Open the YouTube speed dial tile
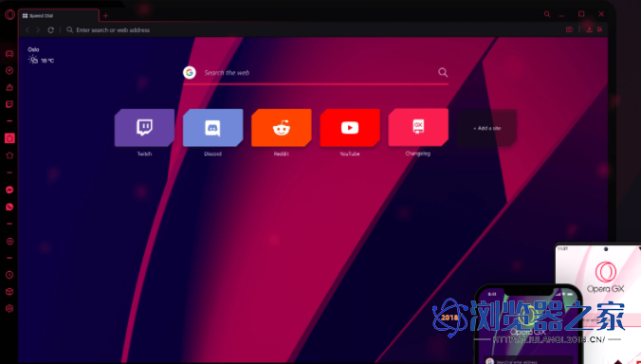The height and width of the screenshot is (364, 641). 350,127
